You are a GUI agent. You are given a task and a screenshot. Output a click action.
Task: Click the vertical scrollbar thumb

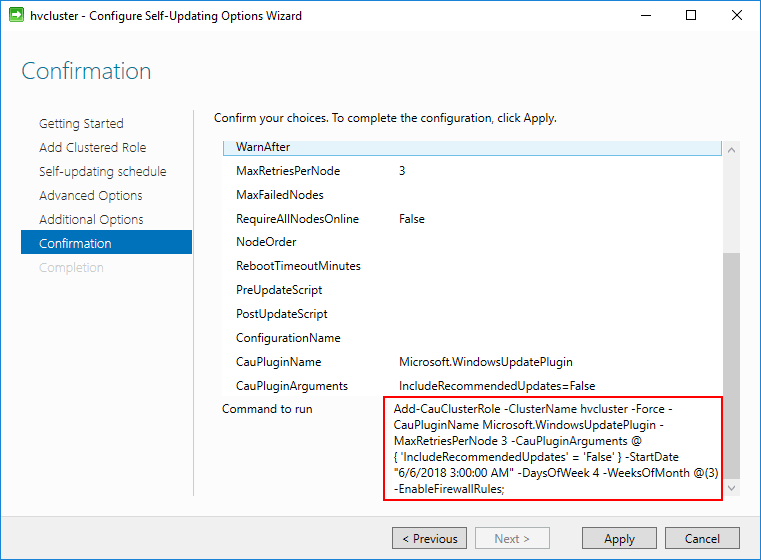(x=731, y=365)
